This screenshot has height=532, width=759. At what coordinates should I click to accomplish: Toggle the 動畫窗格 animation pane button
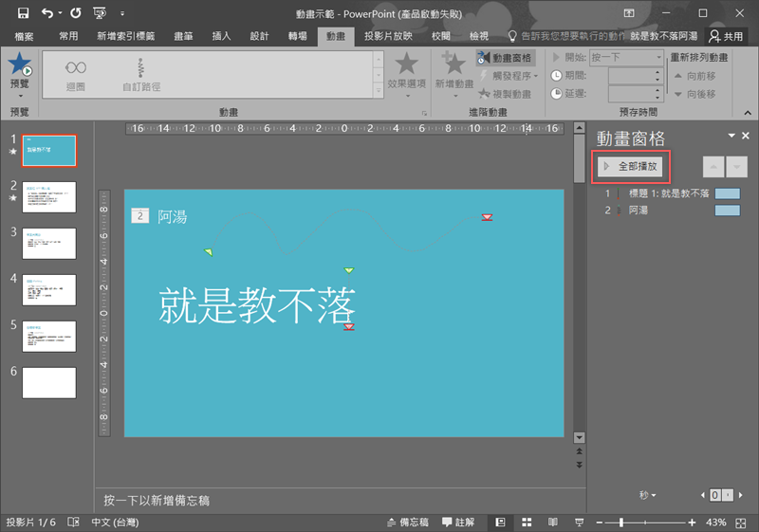[505, 58]
